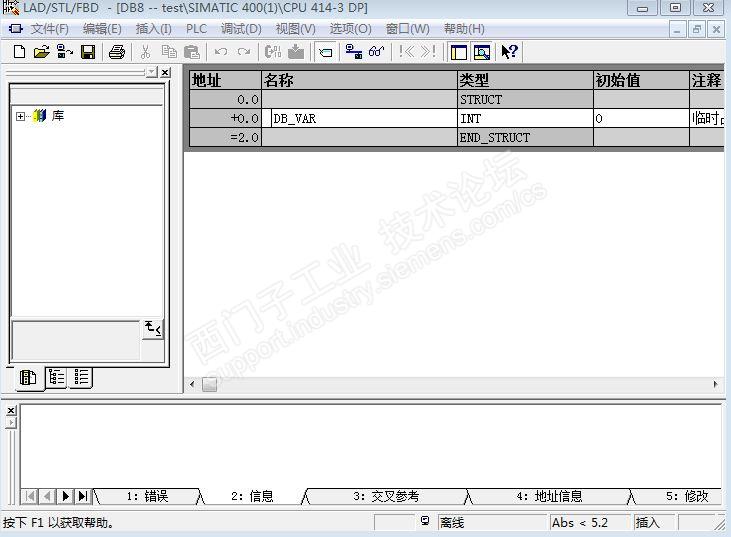The height and width of the screenshot is (537, 731).
Task: Download the block to PLC icon
Action: (296, 52)
